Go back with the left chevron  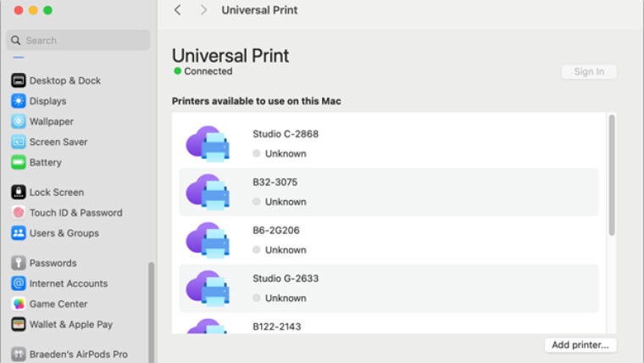click(x=177, y=10)
